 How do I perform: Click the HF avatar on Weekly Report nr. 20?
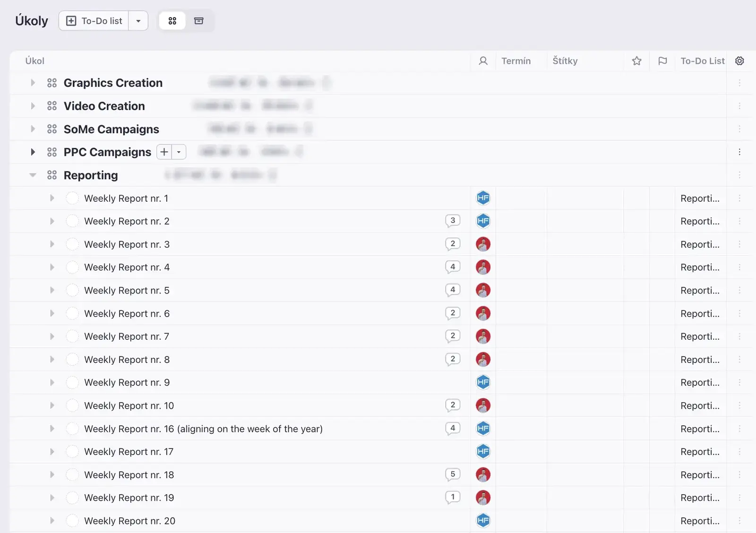(x=483, y=520)
